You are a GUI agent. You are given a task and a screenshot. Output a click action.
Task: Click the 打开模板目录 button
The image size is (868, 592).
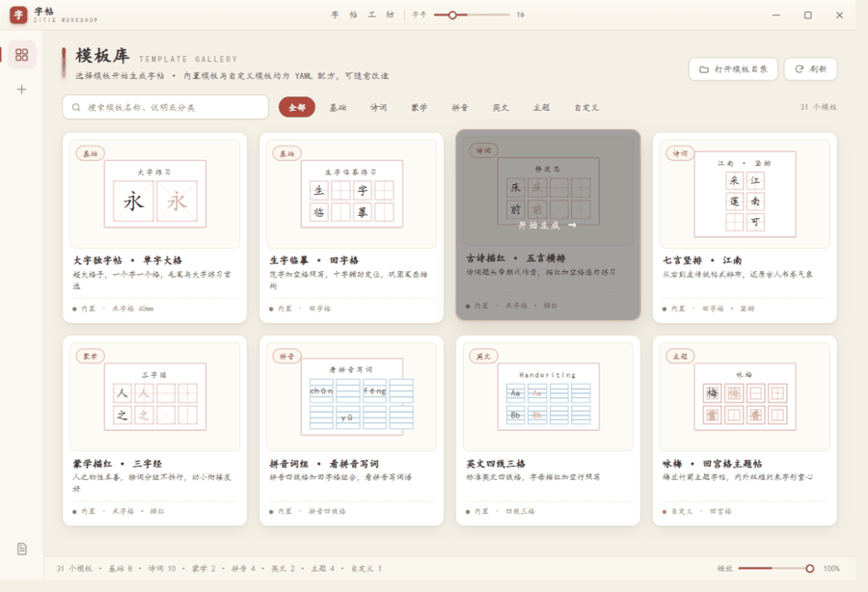point(734,69)
